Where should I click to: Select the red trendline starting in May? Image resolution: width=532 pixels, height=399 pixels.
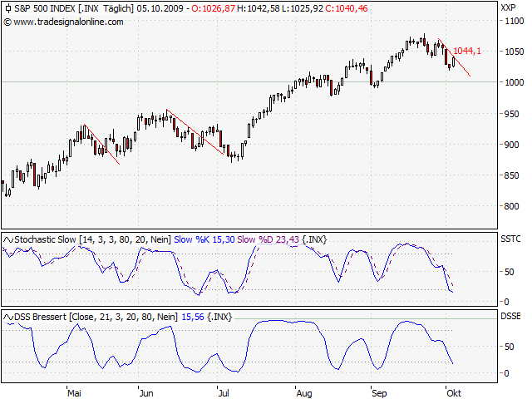(x=101, y=145)
